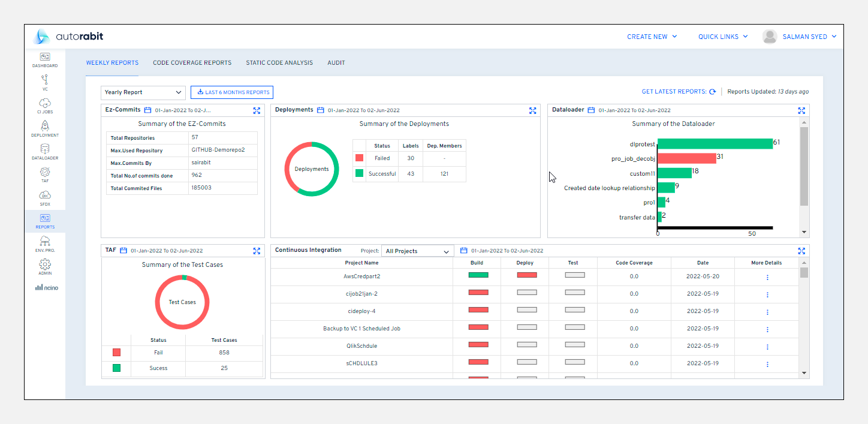This screenshot has width=868, height=424.
Task: Expand the Deployments panel to fullscreen
Action: click(532, 110)
